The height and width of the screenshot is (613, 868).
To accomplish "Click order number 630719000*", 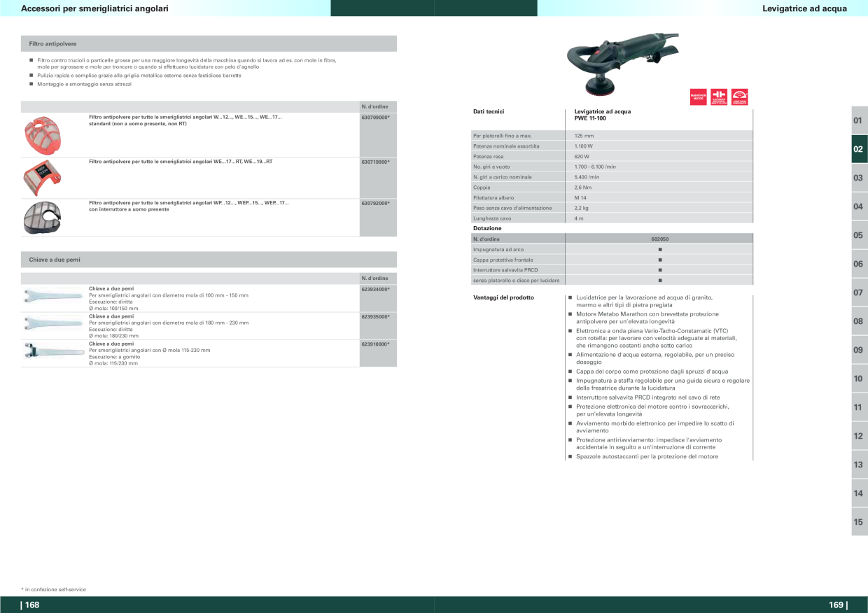I will pyautogui.click(x=376, y=162).
